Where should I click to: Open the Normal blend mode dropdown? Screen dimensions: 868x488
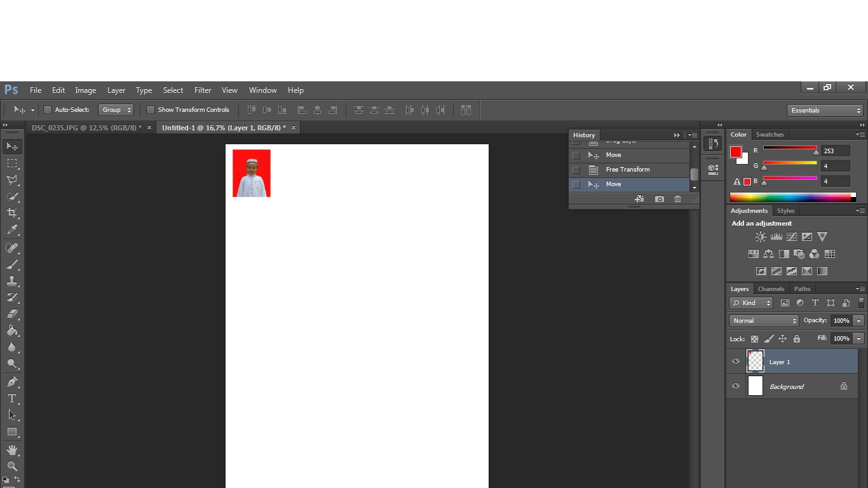tap(764, 321)
